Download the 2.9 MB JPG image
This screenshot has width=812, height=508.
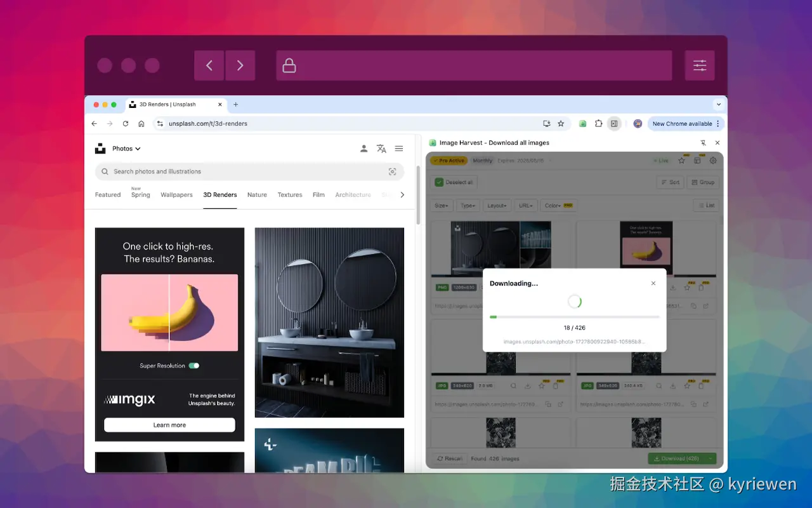pyautogui.click(x=527, y=385)
